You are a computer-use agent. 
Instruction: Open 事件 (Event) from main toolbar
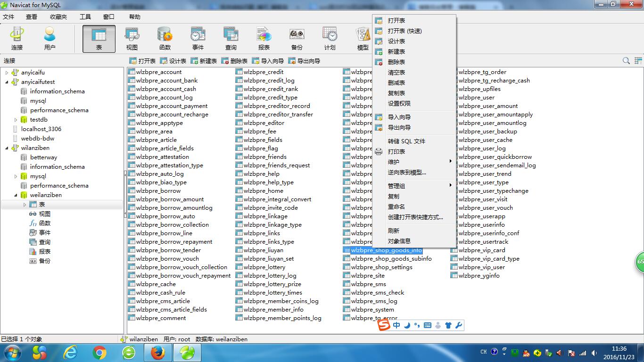point(198,39)
